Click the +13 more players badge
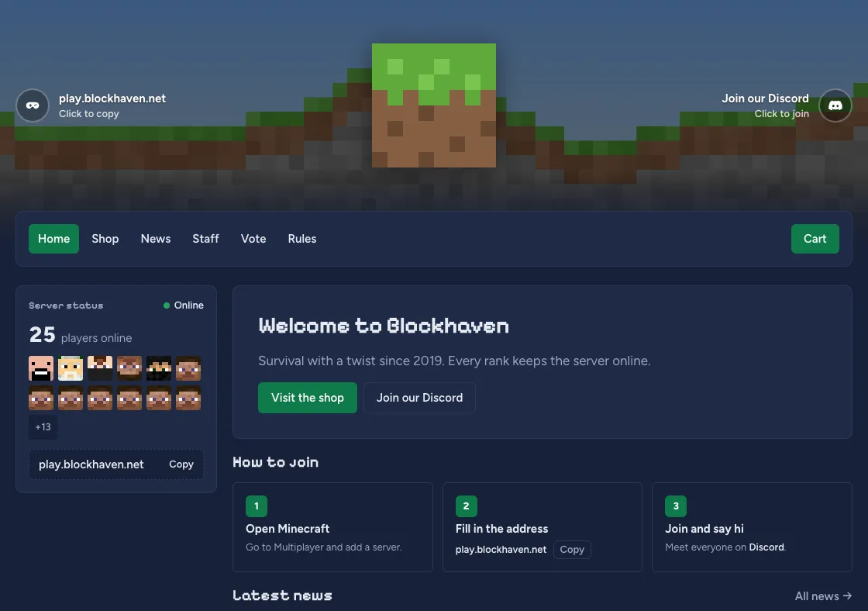The width and height of the screenshot is (868, 611). coord(43,427)
